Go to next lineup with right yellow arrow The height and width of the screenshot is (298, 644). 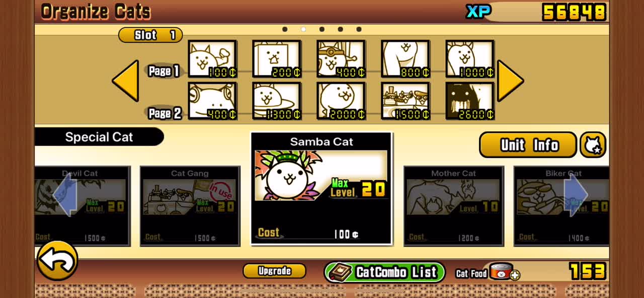pos(510,81)
